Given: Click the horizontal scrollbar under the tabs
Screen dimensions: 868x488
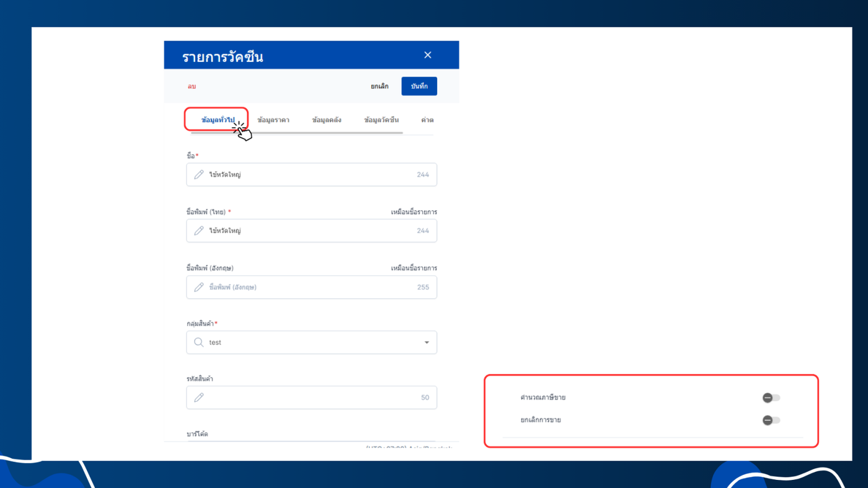Looking at the screenshot, I should coord(297,133).
